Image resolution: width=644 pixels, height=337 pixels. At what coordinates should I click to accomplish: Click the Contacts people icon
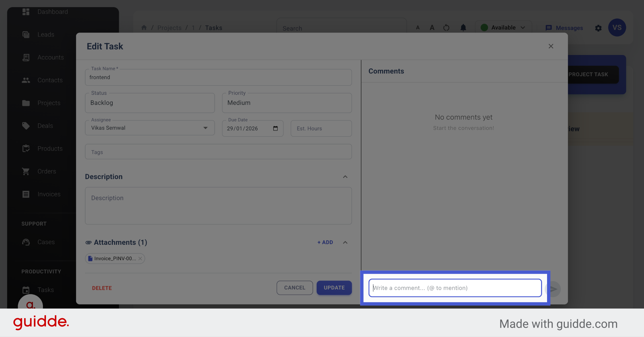pos(26,80)
